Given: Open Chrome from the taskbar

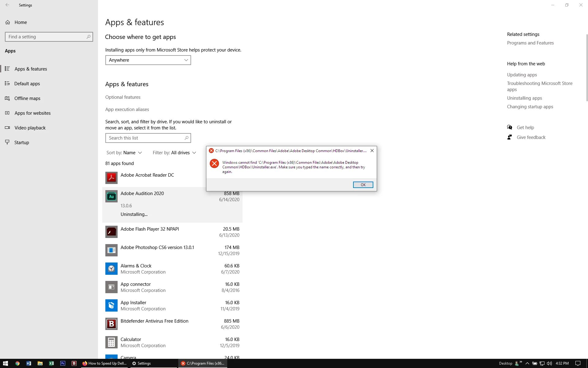Looking at the screenshot, I should point(17,363).
